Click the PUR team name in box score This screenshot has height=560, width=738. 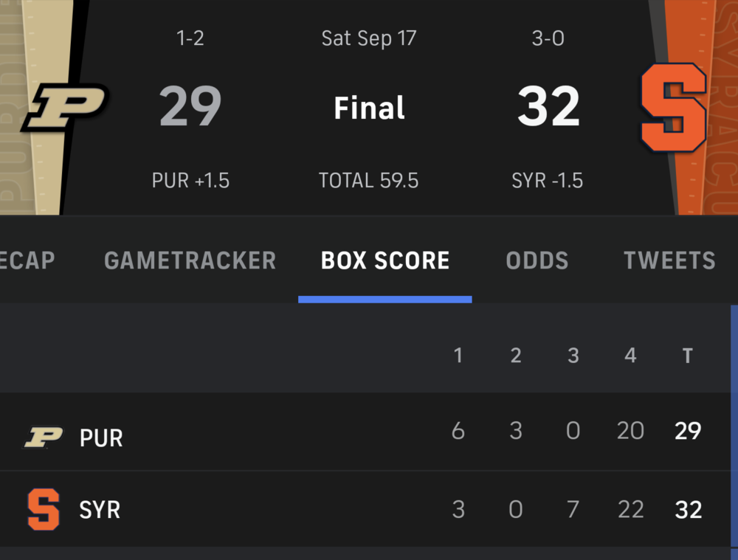point(101,438)
